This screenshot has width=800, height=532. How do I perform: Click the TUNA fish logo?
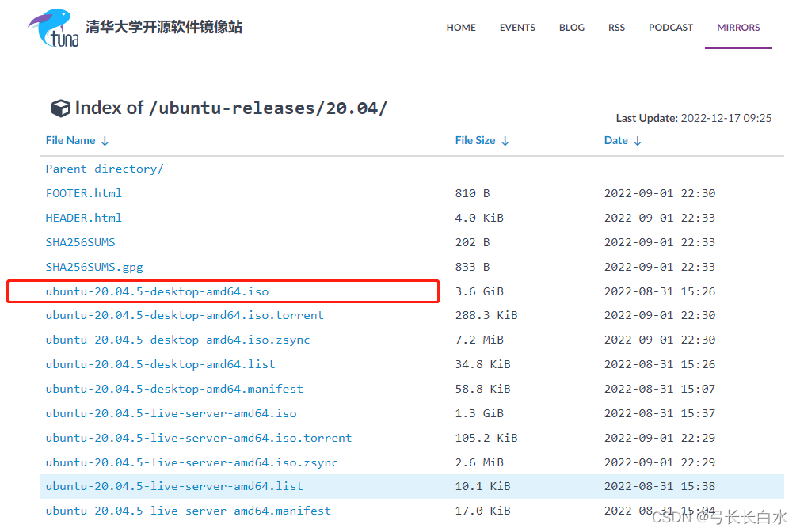(x=54, y=28)
